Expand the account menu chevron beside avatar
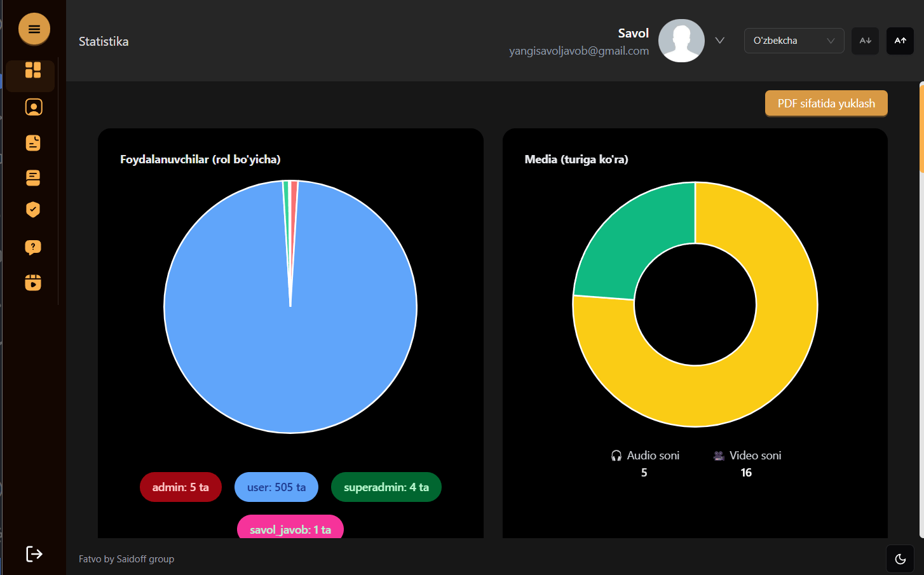The height and width of the screenshot is (575, 924). (719, 41)
